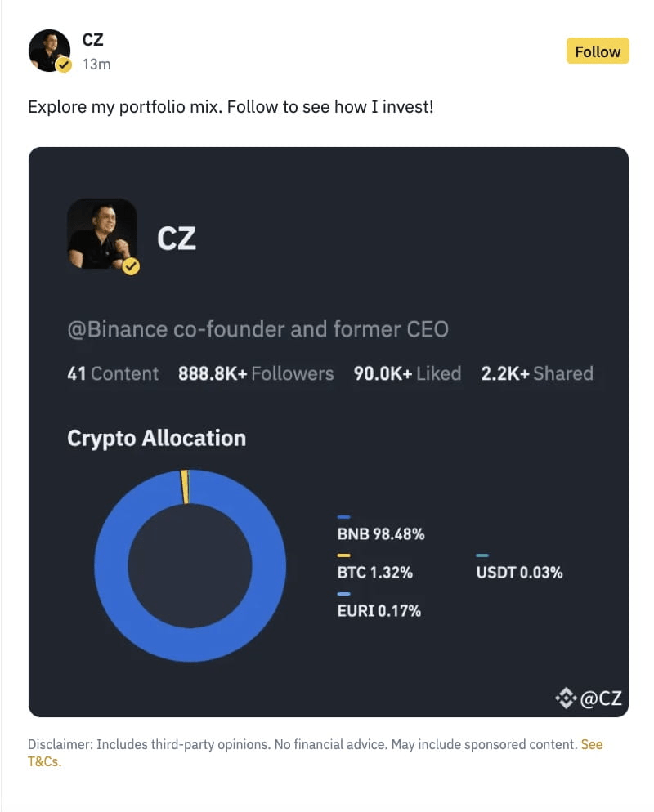This screenshot has height=812, width=654.
Task: Click the CZ name above the post
Action: click(x=93, y=39)
